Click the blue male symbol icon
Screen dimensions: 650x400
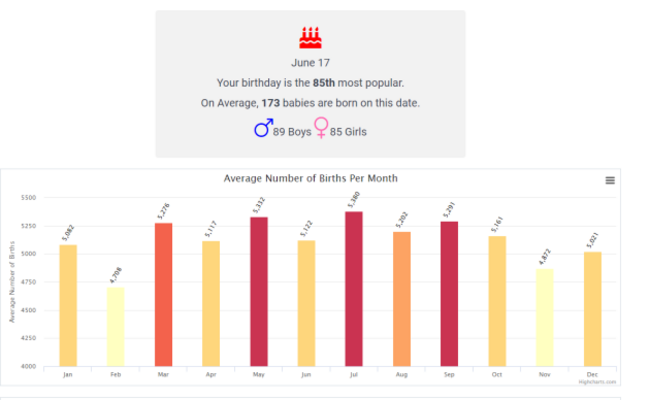coord(263,128)
